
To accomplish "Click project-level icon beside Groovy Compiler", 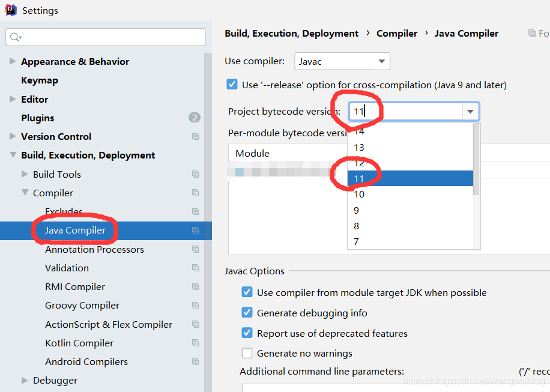I will pos(195,306).
